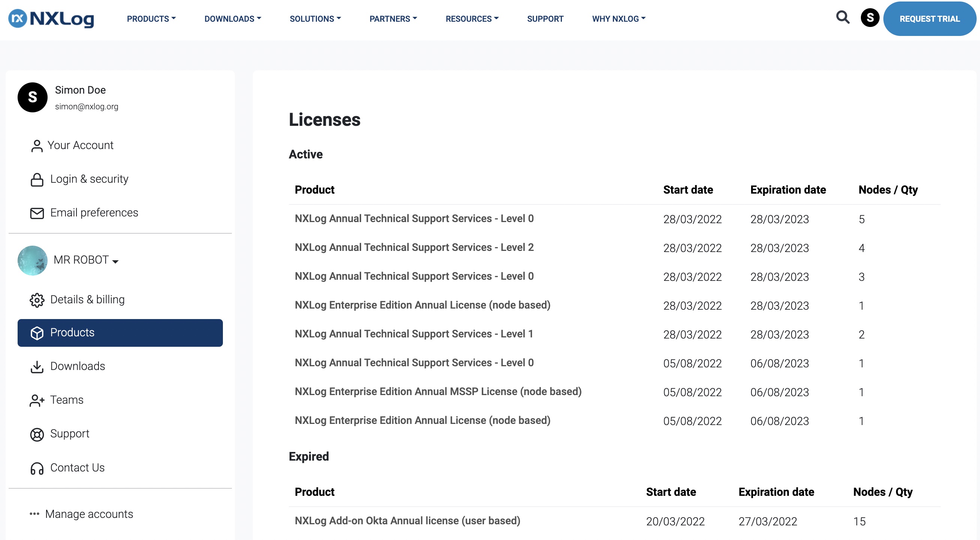Screen dimensions: 980x540
Task: Click the add-user icon for Teams
Action: [37, 400]
